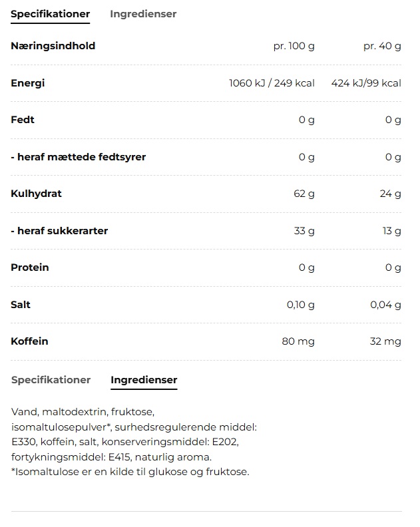This screenshot has width=420, height=527.
Task: Select the Kulhydrat row label
Action: tap(36, 194)
